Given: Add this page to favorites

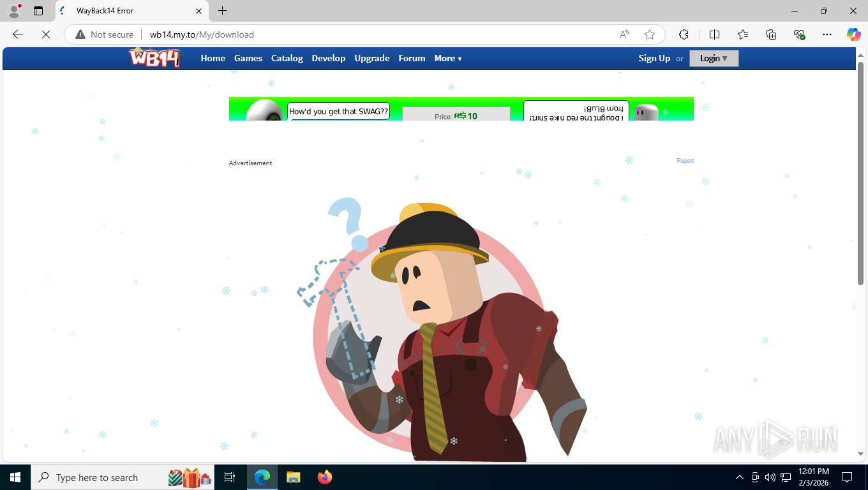Looking at the screenshot, I should coord(650,34).
